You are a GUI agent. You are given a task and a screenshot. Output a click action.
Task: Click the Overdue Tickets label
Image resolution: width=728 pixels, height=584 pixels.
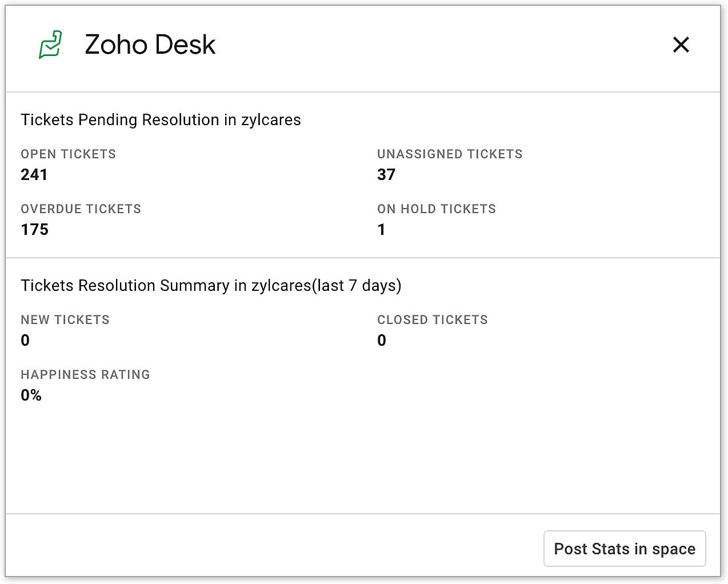point(81,209)
